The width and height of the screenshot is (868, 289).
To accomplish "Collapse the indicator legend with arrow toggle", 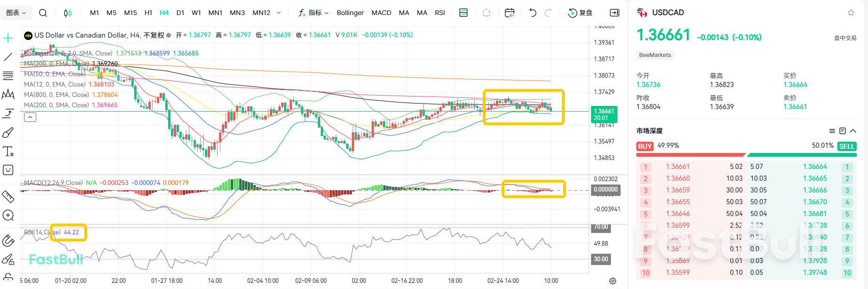I will [x=30, y=117].
